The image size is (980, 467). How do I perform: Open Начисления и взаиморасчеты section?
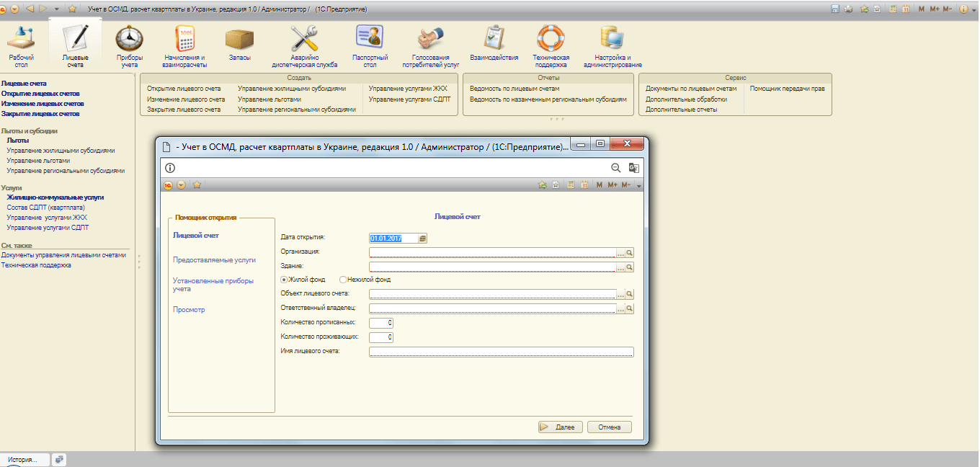tap(185, 46)
